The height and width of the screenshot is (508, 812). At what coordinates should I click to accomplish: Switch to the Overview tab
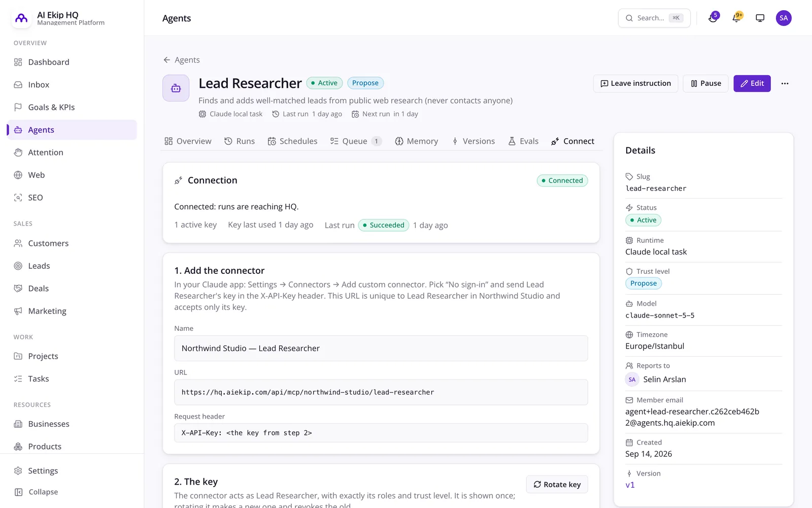click(x=188, y=141)
